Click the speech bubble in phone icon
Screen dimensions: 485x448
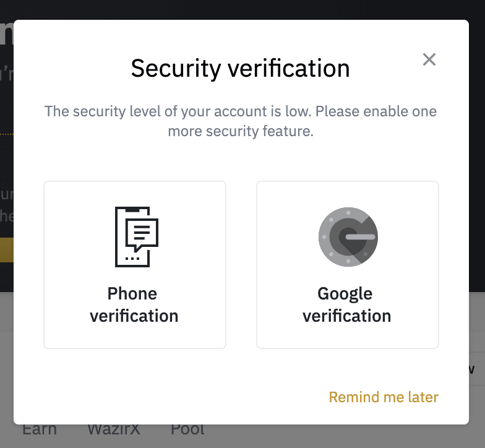[142, 233]
